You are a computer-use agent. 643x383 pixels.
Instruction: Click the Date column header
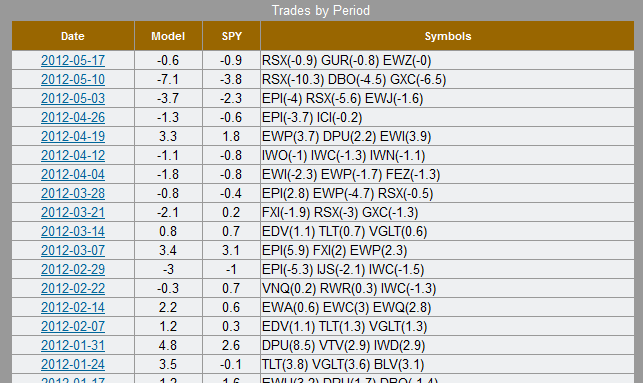coord(73,36)
